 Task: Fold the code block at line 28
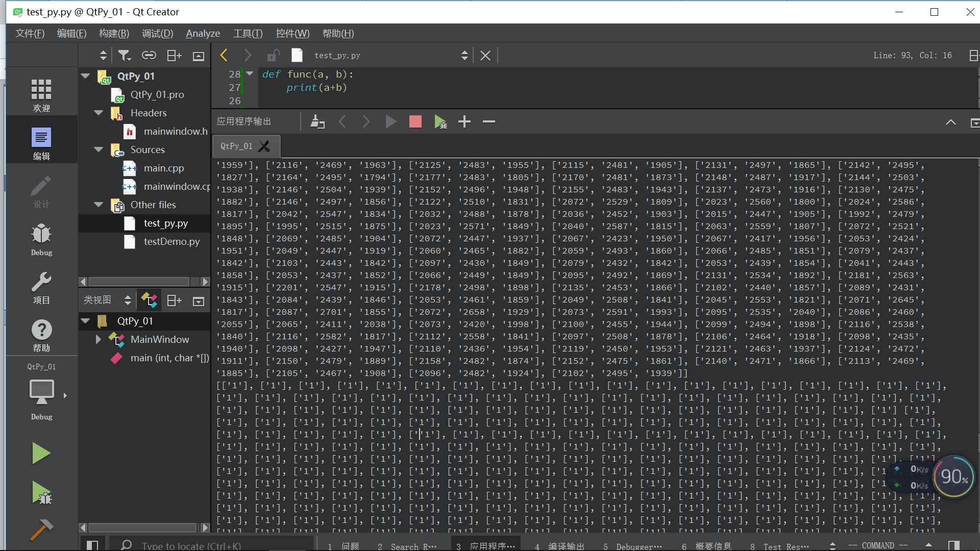click(250, 74)
